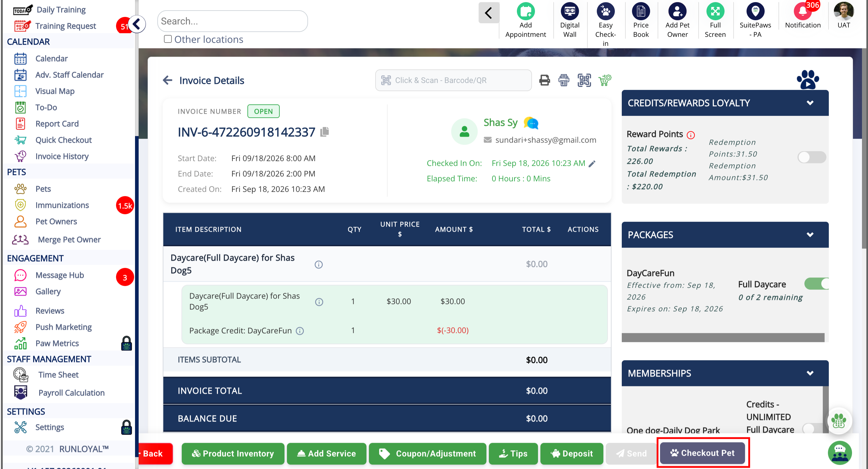This screenshot has width=868, height=469.
Task: Open the QR code scanner icon
Action: (584, 80)
